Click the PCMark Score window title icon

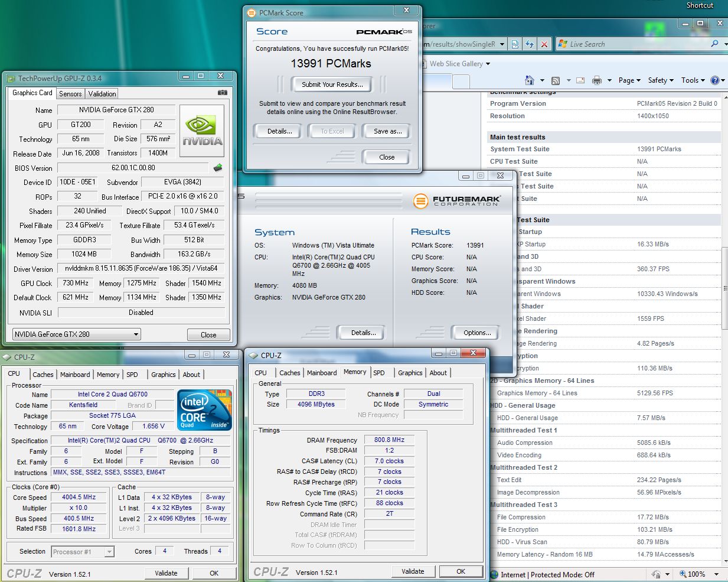pos(252,12)
